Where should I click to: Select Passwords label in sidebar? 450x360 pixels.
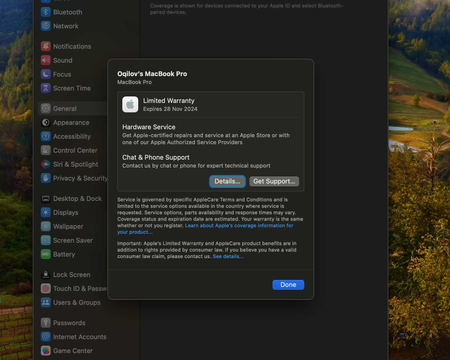[x=69, y=323]
